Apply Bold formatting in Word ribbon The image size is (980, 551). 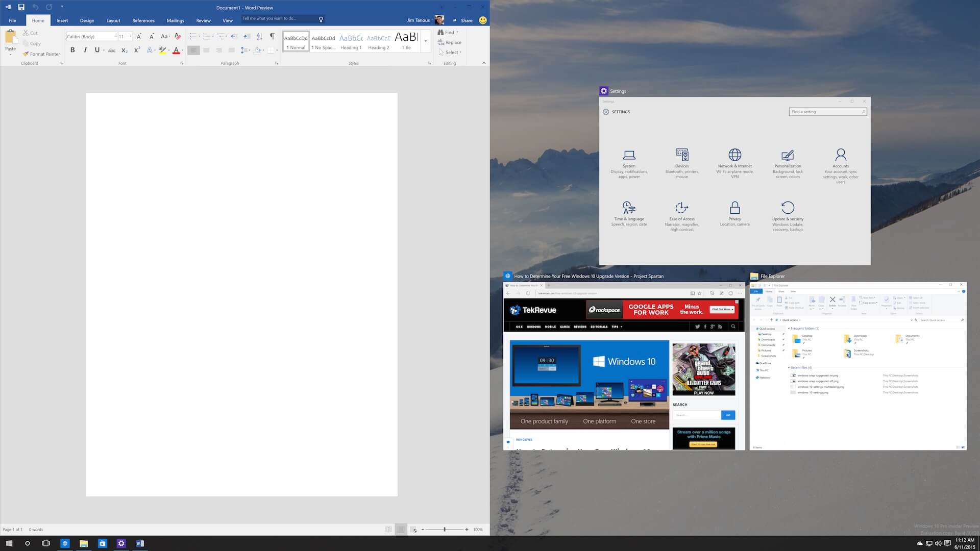(x=72, y=50)
